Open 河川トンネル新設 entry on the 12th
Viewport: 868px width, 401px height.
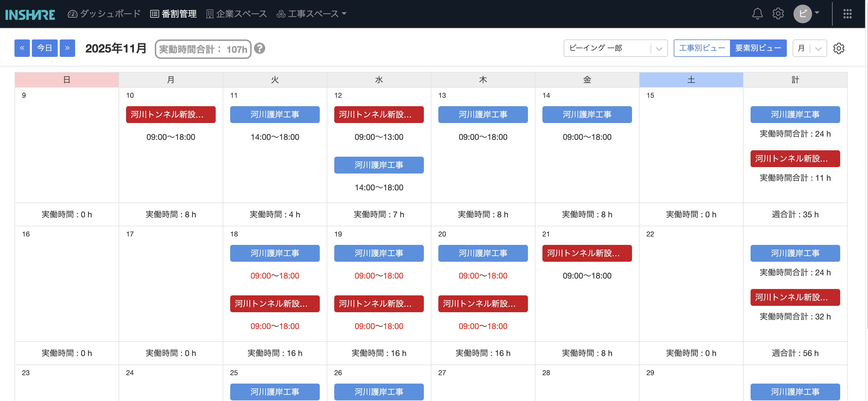coord(379,115)
